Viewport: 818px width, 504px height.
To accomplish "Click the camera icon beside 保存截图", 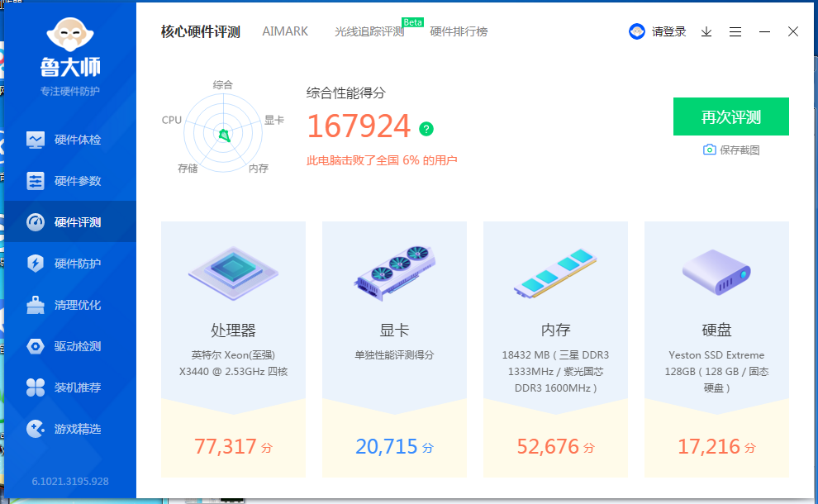I will tap(709, 150).
